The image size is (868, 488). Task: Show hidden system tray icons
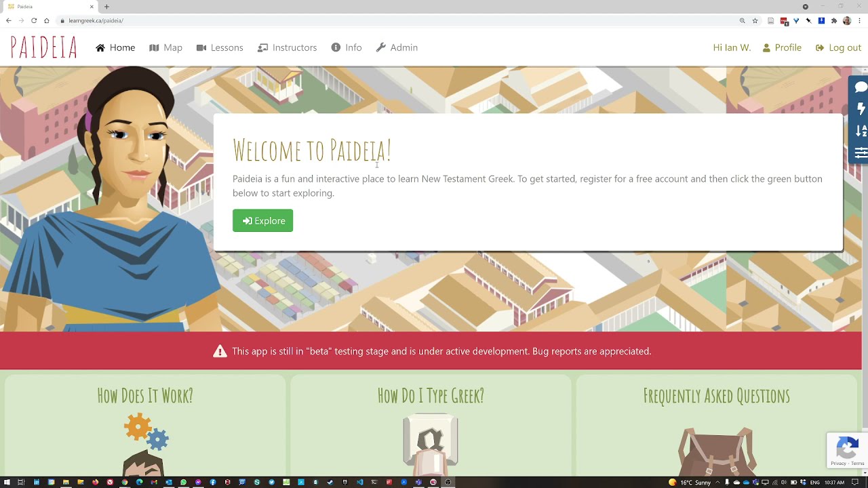coord(718,483)
